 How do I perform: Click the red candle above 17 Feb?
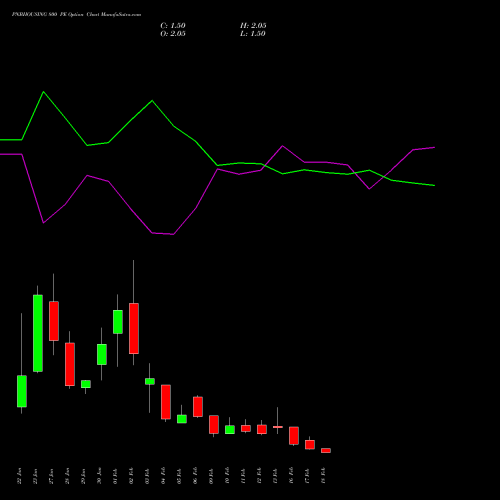tap(310, 445)
